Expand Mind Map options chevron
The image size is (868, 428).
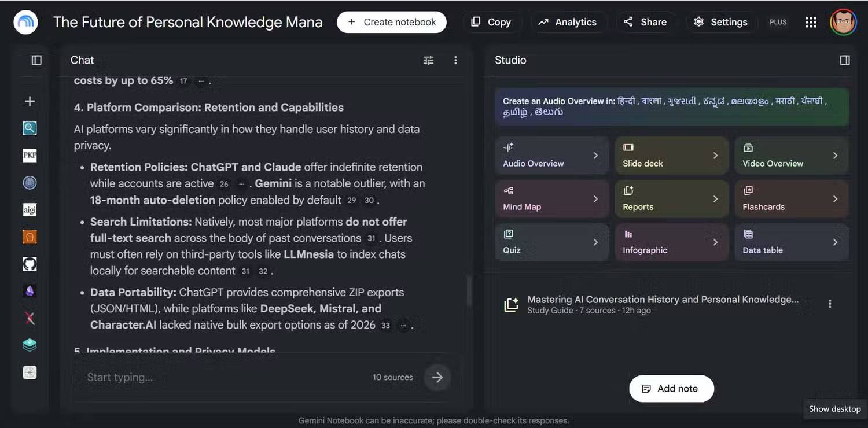[x=595, y=199]
